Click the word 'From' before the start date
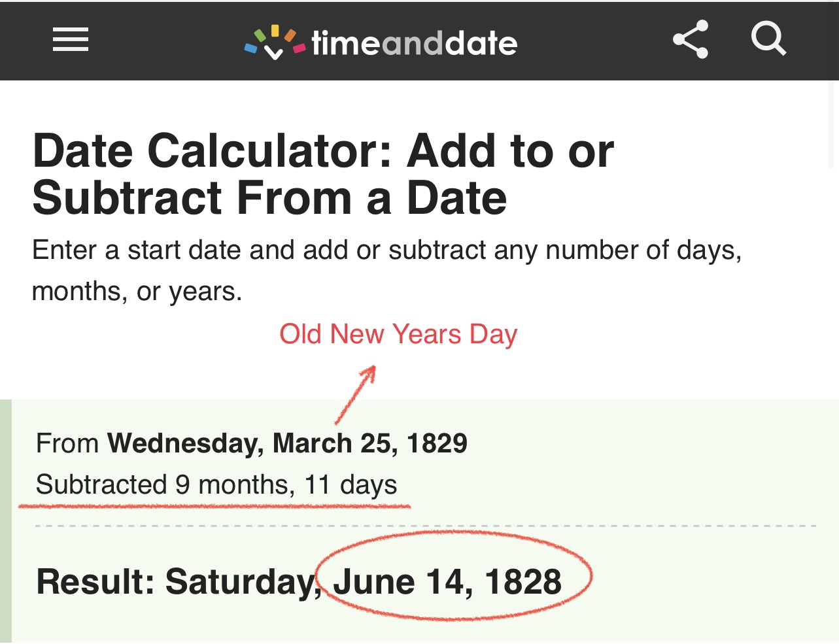839x644 pixels. (67, 443)
